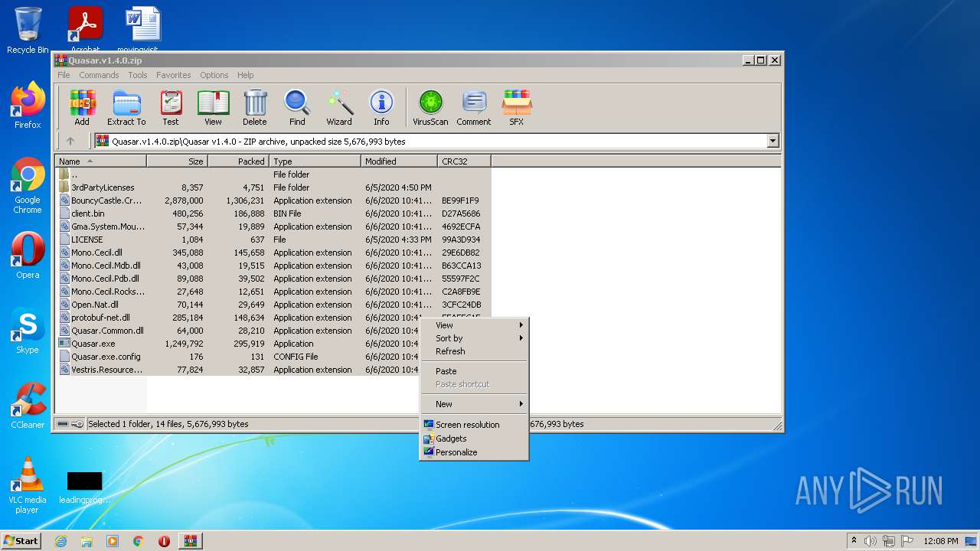The height and width of the screenshot is (551, 980).
Task: Open the Find magnifier tool
Action: click(x=297, y=107)
